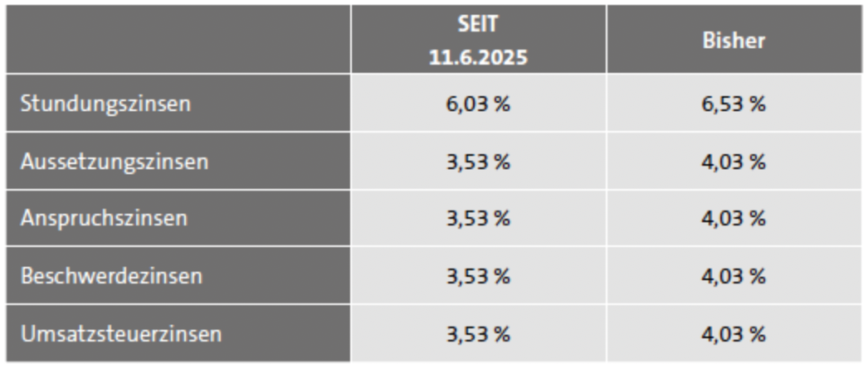Click Beschwerdezinsen's Bisher 4,03 % cell
The image size is (868, 368).
point(733,276)
